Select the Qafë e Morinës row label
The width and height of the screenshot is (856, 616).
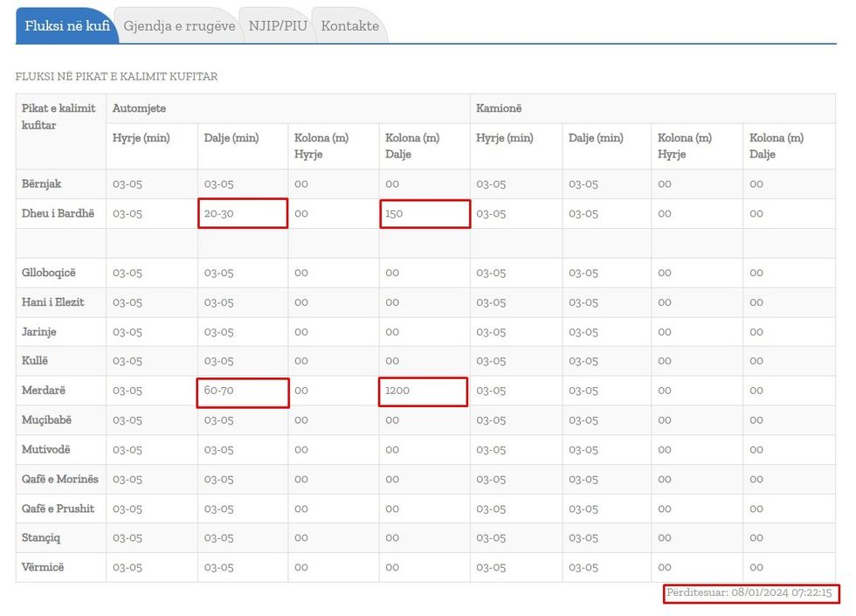pyautogui.click(x=60, y=479)
